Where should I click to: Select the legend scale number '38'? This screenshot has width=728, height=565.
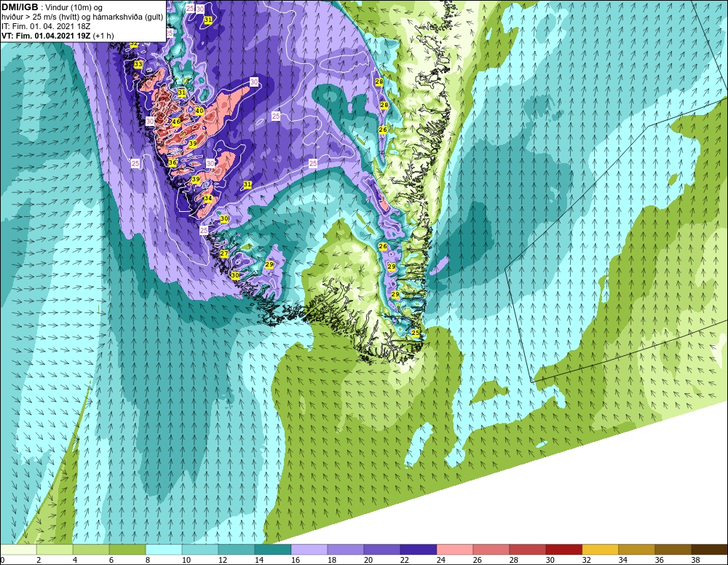point(695,561)
